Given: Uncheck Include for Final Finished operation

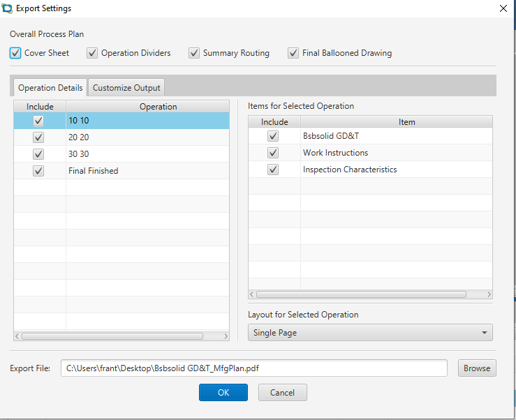Looking at the screenshot, I should [38, 171].
